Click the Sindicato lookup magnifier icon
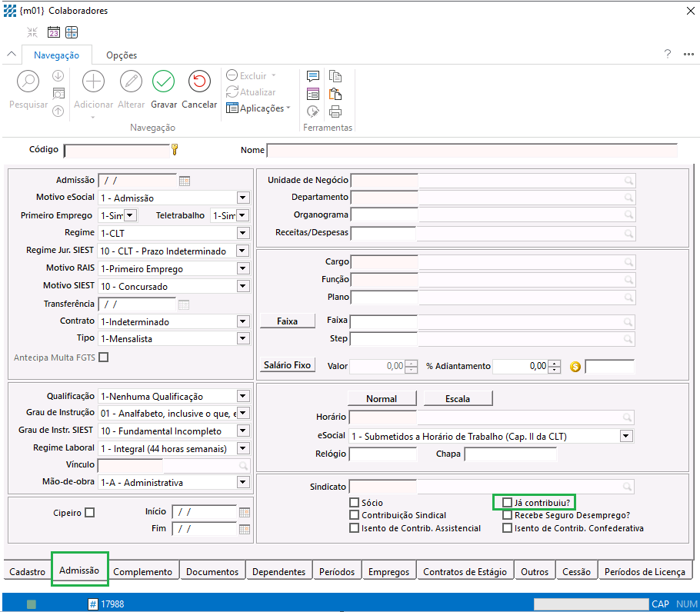This screenshot has width=700, height=612. (627, 487)
